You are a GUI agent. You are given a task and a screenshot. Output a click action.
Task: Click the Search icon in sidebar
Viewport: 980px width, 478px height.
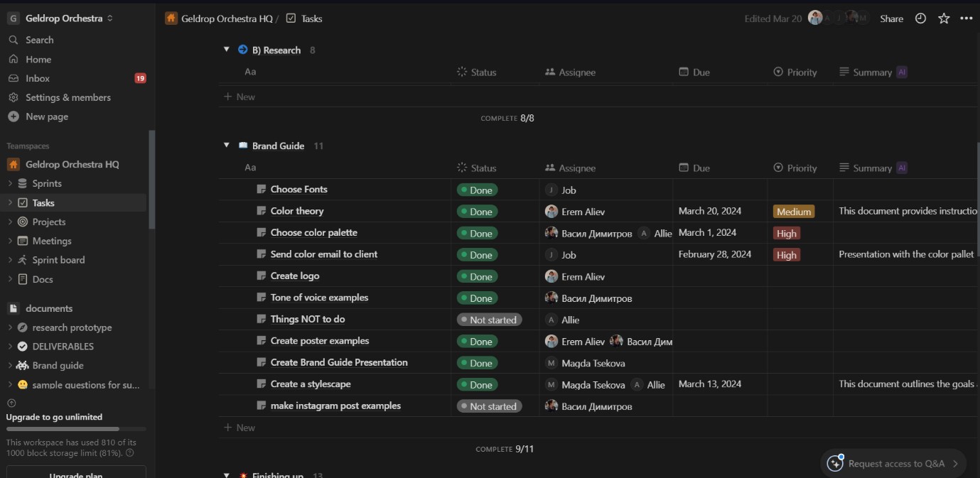click(14, 40)
